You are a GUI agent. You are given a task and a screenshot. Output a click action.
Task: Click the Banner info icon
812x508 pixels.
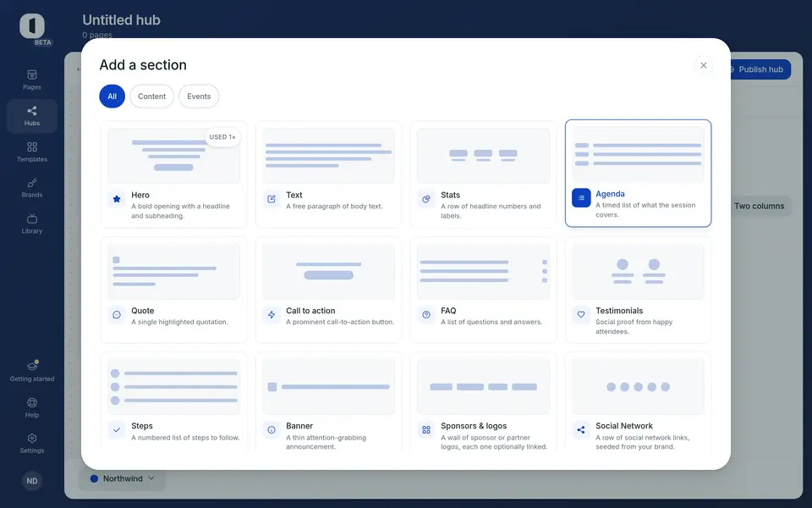click(x=272, y=430)
